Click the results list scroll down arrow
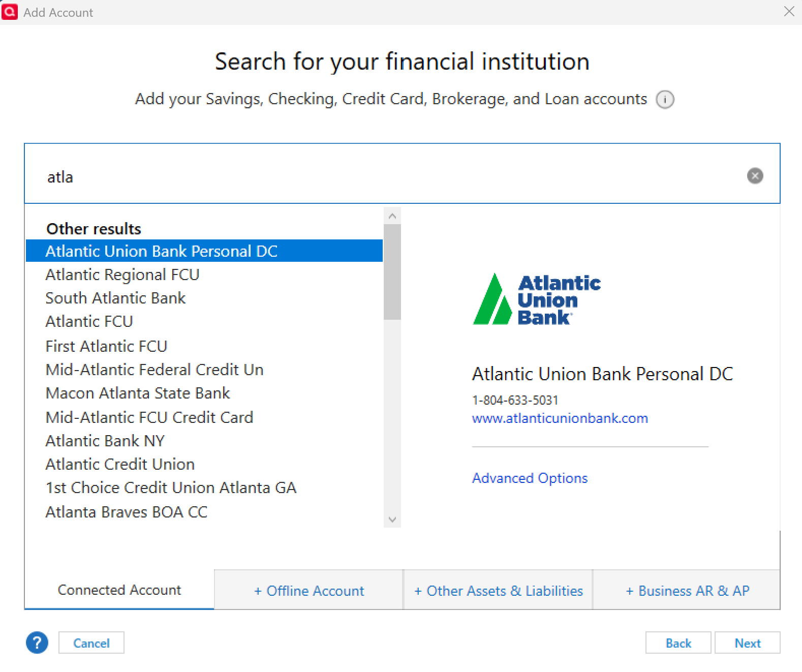This screenshot has height=672, width=802. (392, 520)
